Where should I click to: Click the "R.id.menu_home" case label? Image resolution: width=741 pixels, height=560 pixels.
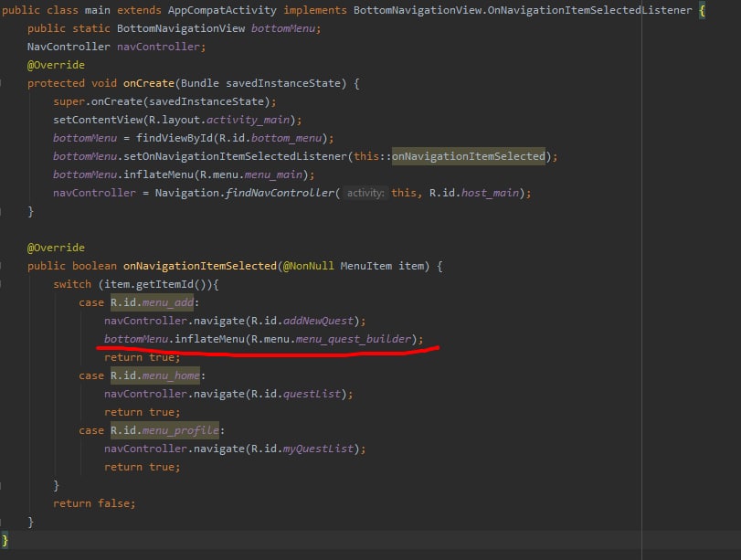(155, 375)
